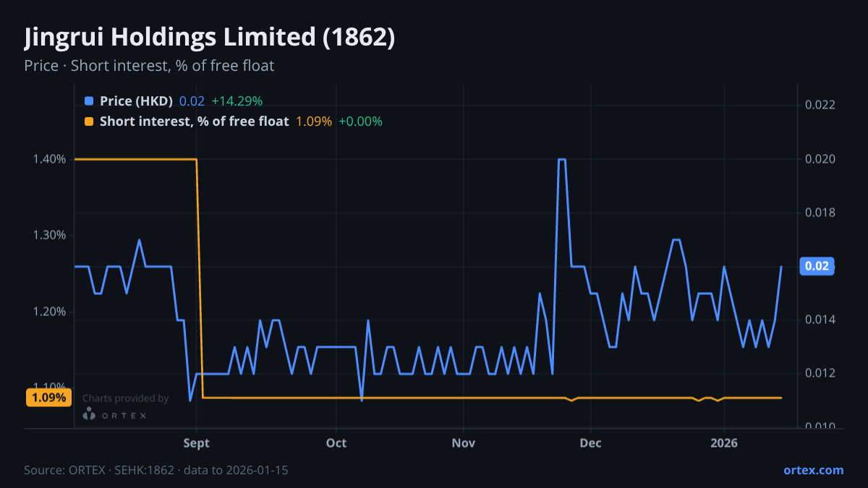Click the blue 0.02 legend price value

(x=192, y=101)
